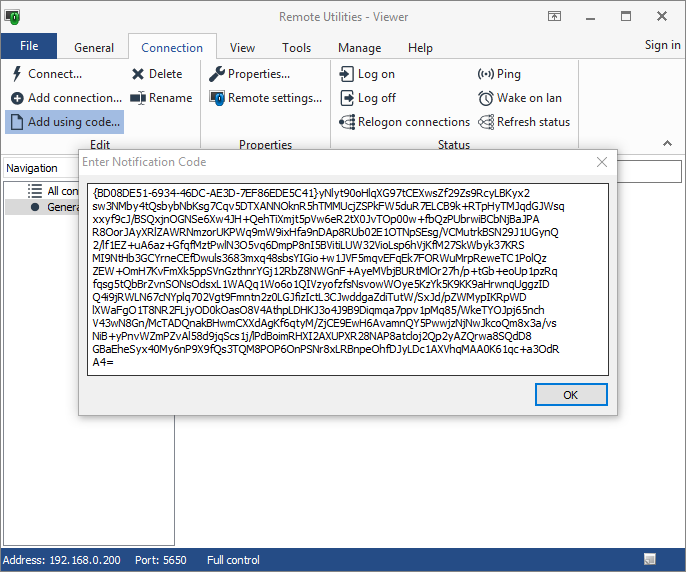Switch to the Manage ribbon tab

(x=359, y=48)
